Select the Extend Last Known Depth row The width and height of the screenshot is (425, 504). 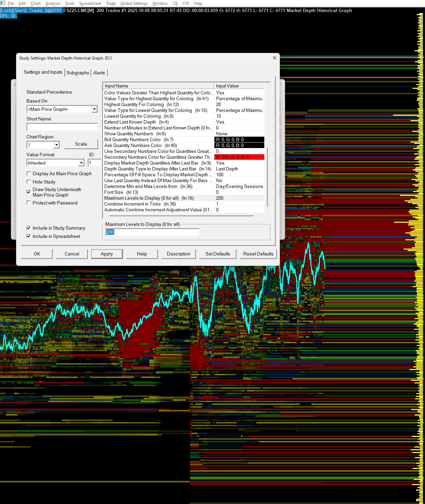coord(184,122)
